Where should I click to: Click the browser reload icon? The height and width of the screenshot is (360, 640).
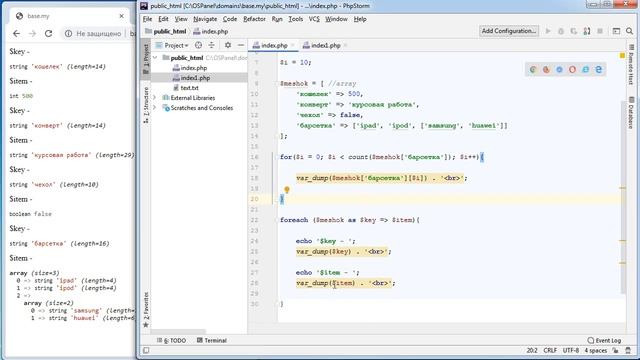tap(48, 33)
